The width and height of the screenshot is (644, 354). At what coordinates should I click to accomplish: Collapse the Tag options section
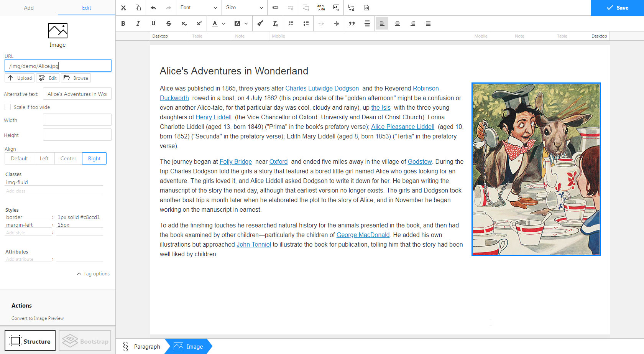point(93,273)
